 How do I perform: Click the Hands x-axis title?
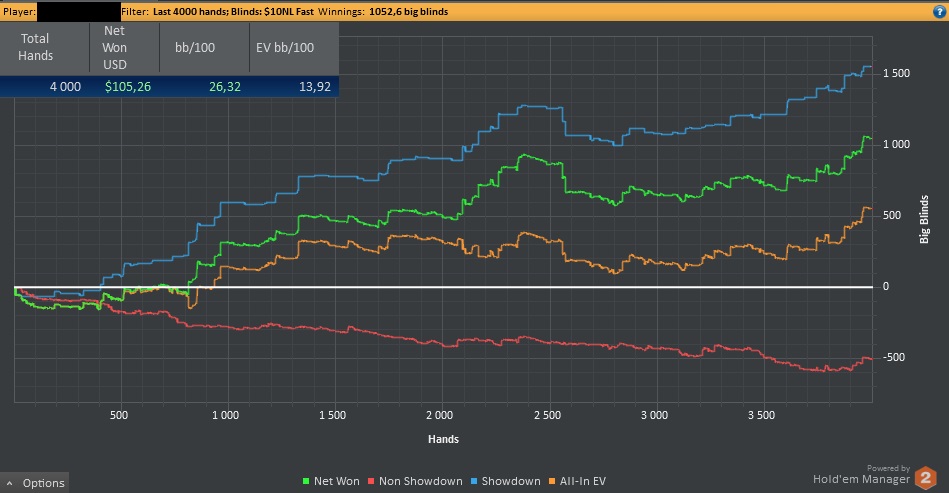click(x=443, y=439)
